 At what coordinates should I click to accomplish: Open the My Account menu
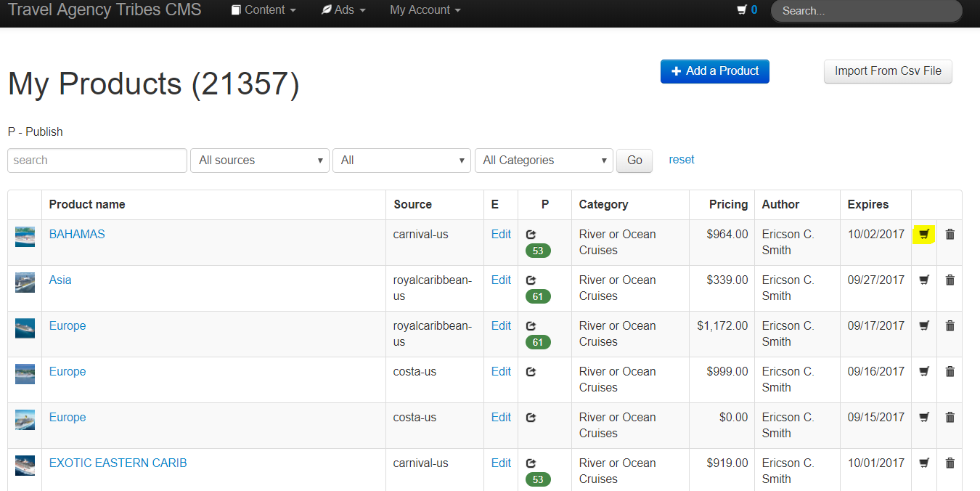click(425, 10)
